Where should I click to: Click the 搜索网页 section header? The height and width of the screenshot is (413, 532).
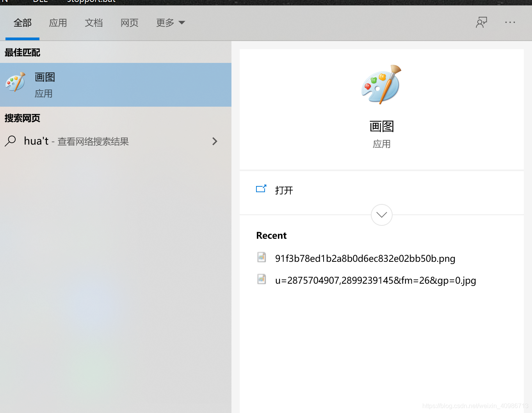[22, 118]
